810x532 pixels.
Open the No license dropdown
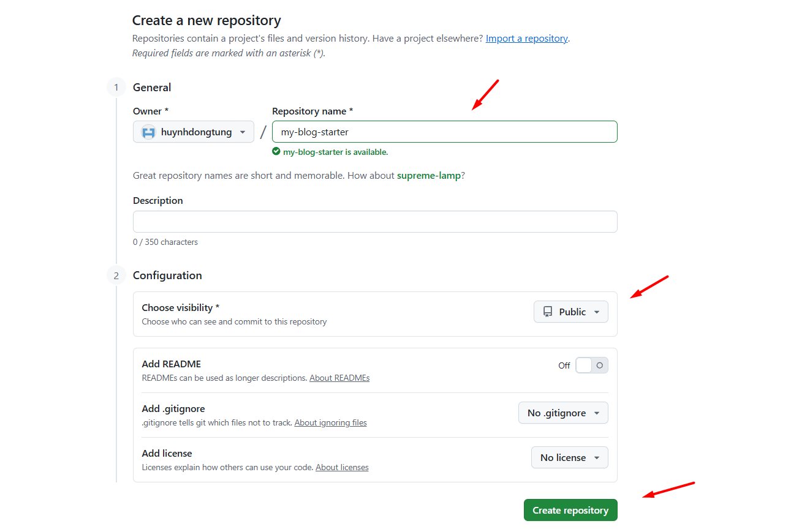tap(569, 457)
